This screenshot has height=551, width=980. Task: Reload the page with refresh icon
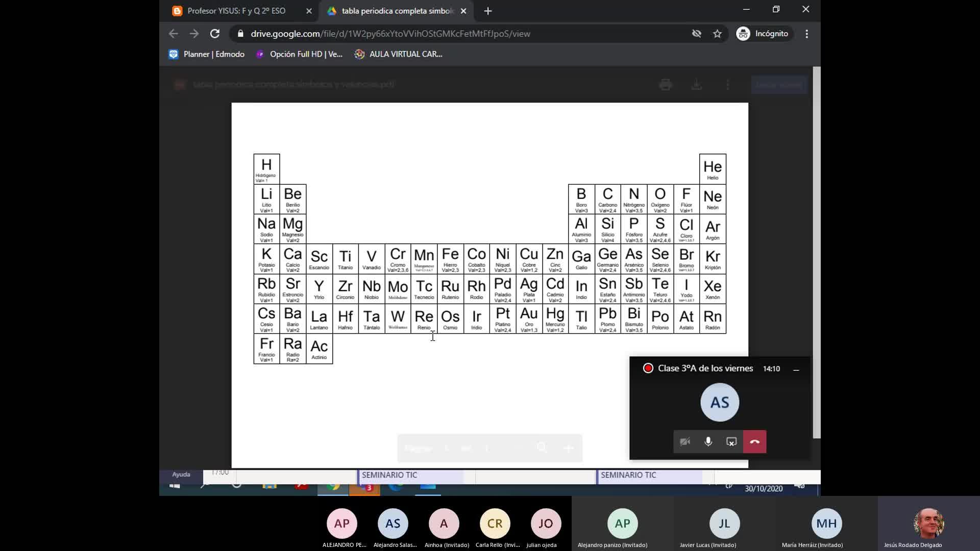point(215,34)
